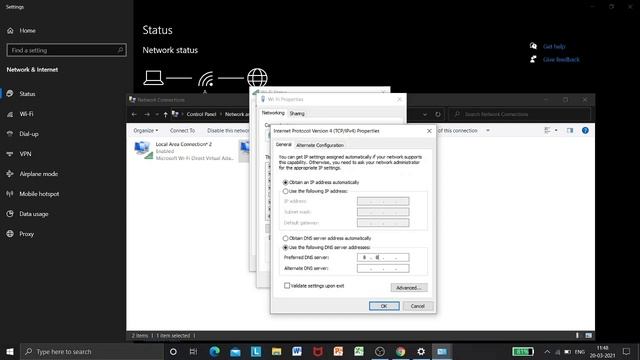
Task: Open File Explorer from taskbar
Action: (276, 351)
